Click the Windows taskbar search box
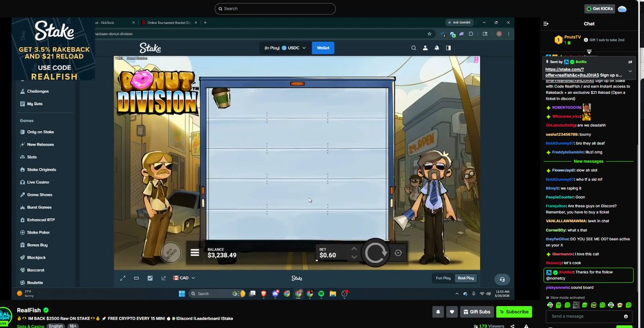The height and width of the screenshot is (328, 644). (217, 294)
